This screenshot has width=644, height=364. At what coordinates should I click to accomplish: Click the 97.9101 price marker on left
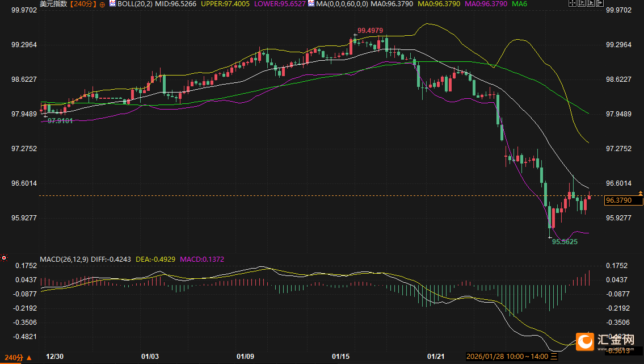pos(60,120)
